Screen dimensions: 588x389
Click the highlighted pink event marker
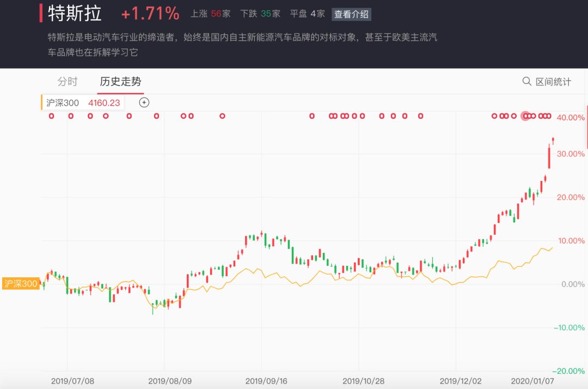point(525,116)
